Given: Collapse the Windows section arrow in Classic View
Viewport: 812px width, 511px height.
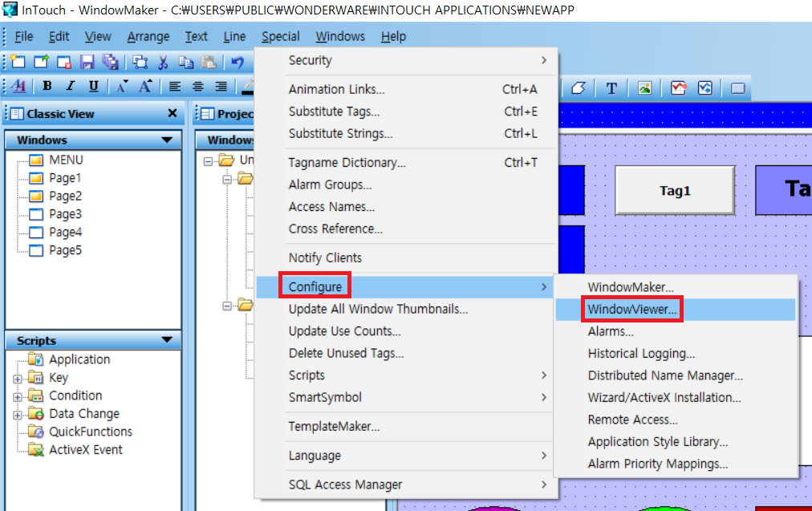Looking at the screenshot, I should tap(167, 140).
